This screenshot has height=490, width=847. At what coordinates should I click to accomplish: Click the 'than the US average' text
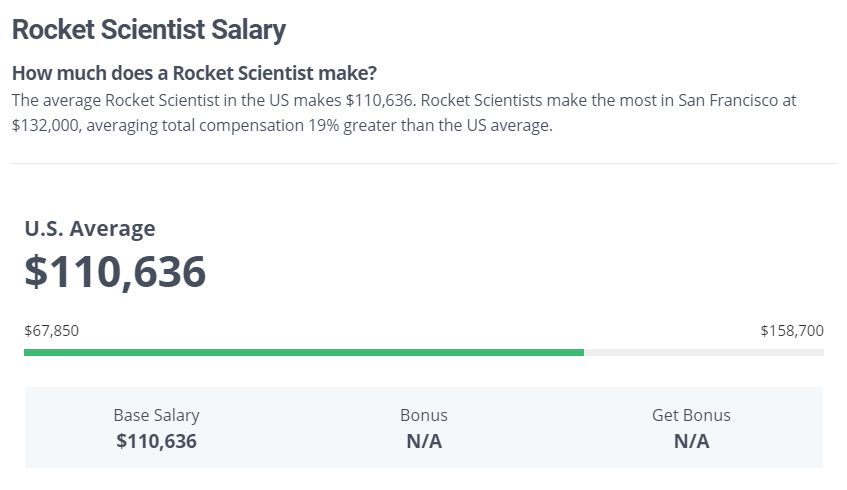coord(477,125)
